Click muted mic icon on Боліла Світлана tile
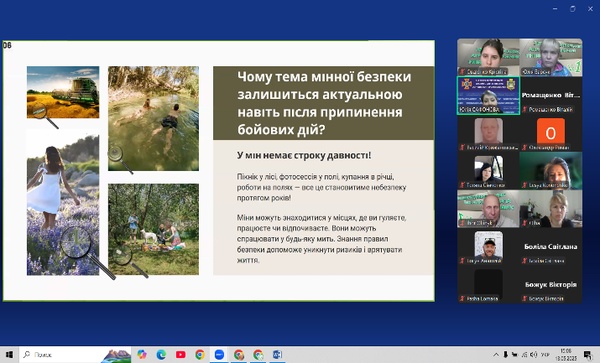 coord(525,261)
